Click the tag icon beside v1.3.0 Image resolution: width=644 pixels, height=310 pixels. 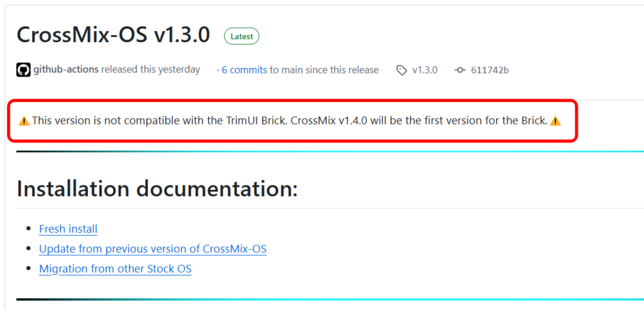coord(401,70)
